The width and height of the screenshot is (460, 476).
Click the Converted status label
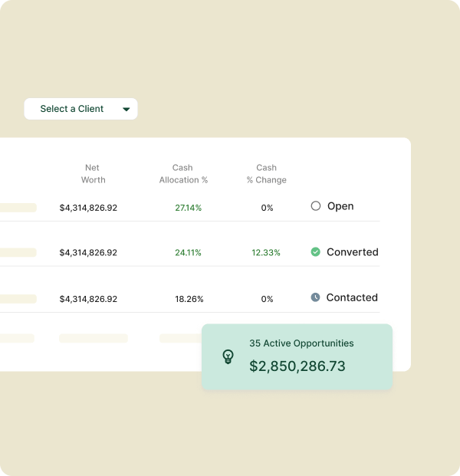pos(352,252)
